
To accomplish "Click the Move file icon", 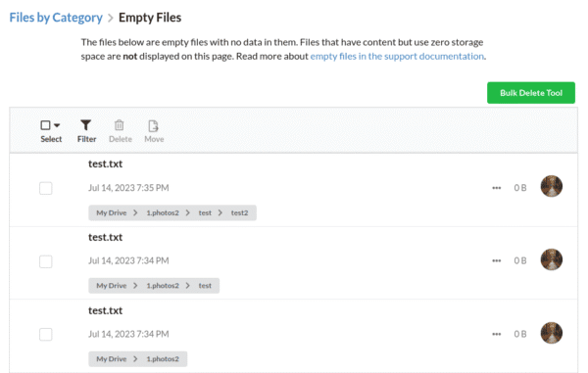I will click(153, 126).
